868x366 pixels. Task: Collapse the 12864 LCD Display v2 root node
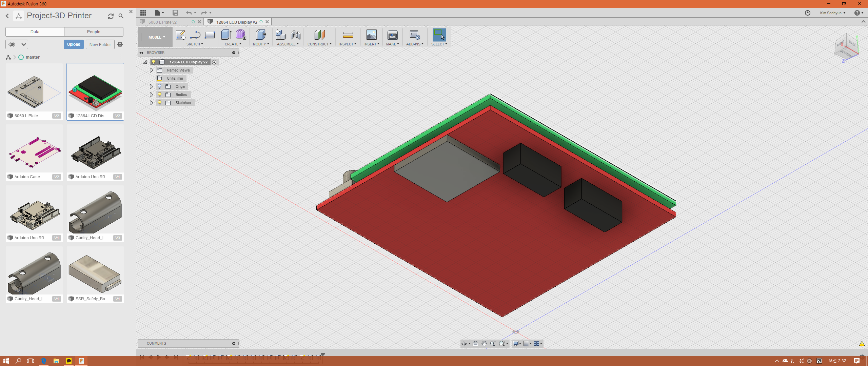coord(145,62)
